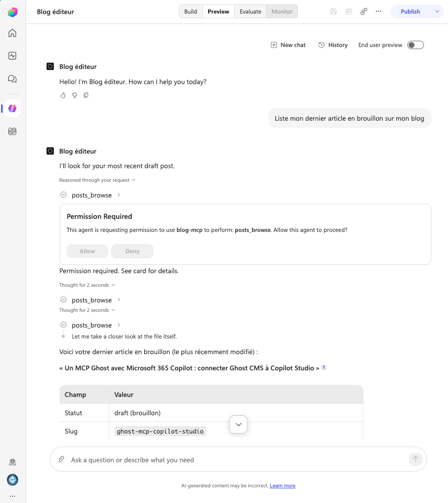Open the environment globe sidebar icon
The height and width of the screenshot is (503, 448).
13,462
